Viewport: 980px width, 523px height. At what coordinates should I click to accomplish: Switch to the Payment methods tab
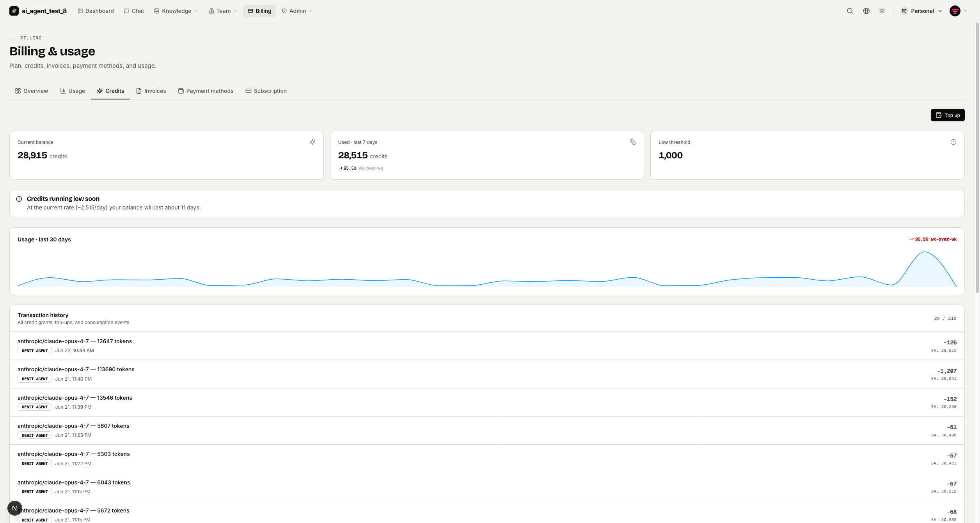click(x=206, y=91)
